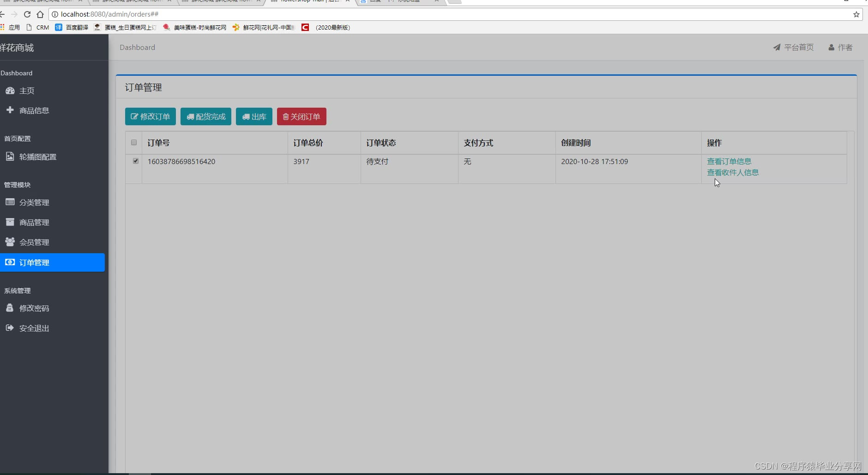Image resolution: width=868 pixels, height=475 pixels.
Task: Click the sign-out icon beside 安全退出
Action: (10, 328)
